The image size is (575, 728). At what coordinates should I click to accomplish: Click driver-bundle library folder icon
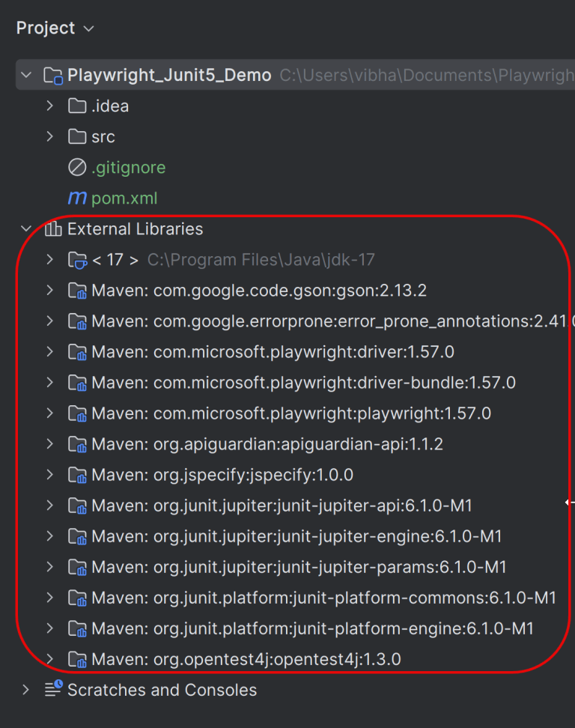click(78, 383)
